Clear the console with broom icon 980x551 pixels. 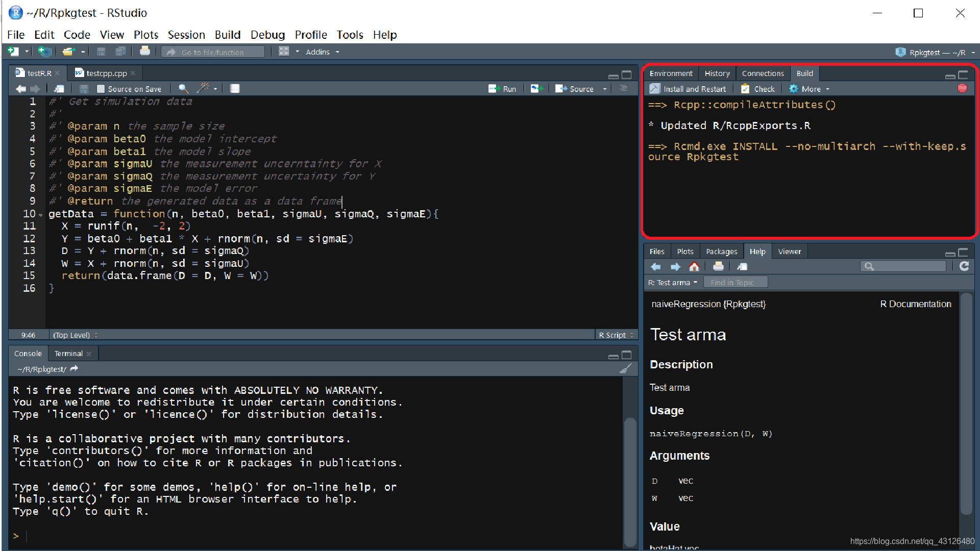point(625,369)
